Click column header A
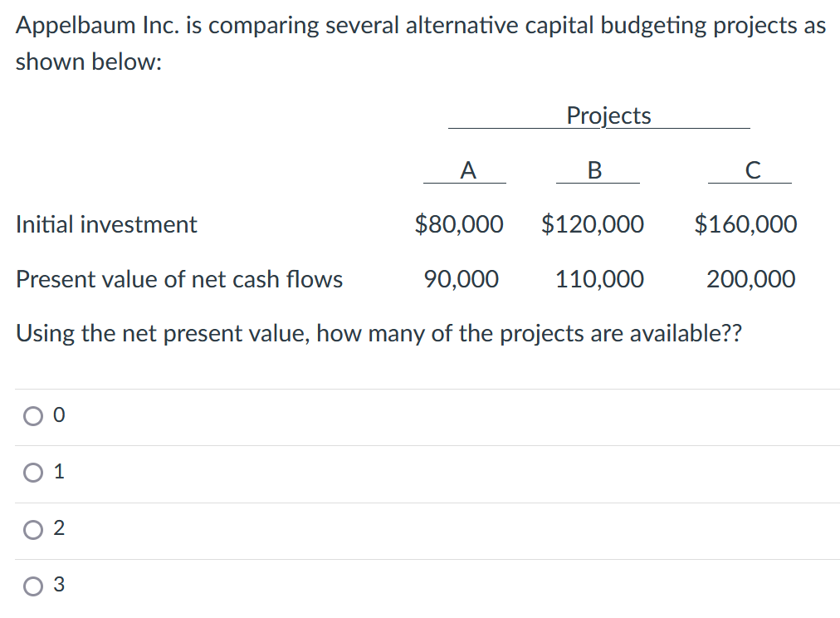Viewport: 840px width, 618px height. [x=469, y=171]
